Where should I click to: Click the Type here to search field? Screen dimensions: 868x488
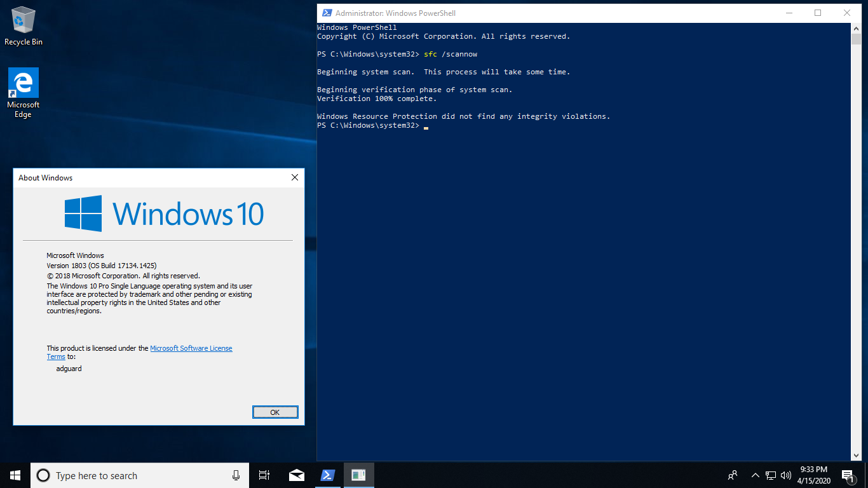pos(140,475)
